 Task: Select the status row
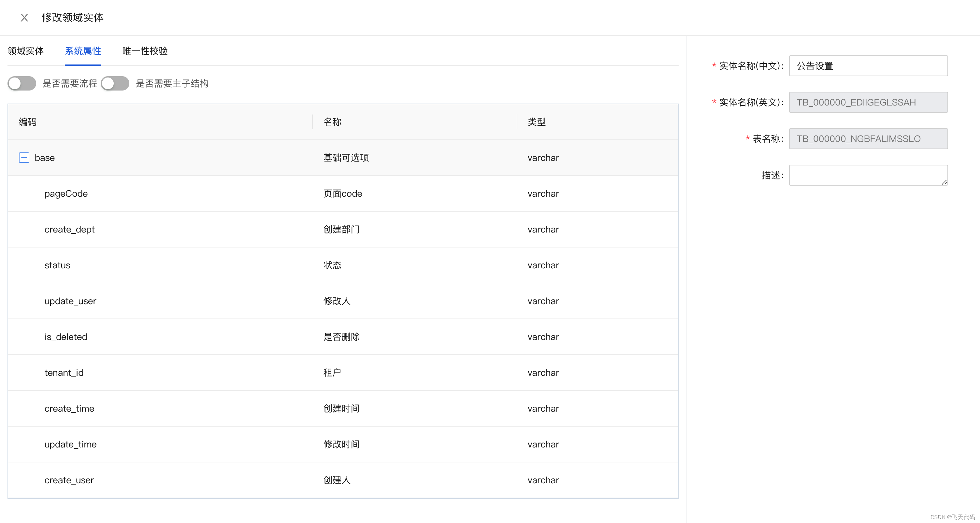(152, 265)
